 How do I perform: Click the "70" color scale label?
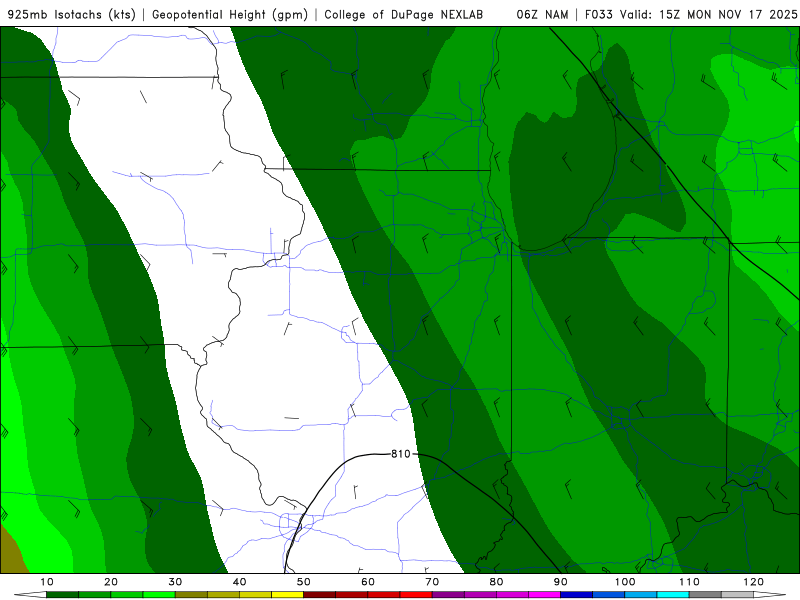click(x=432, y=582)
